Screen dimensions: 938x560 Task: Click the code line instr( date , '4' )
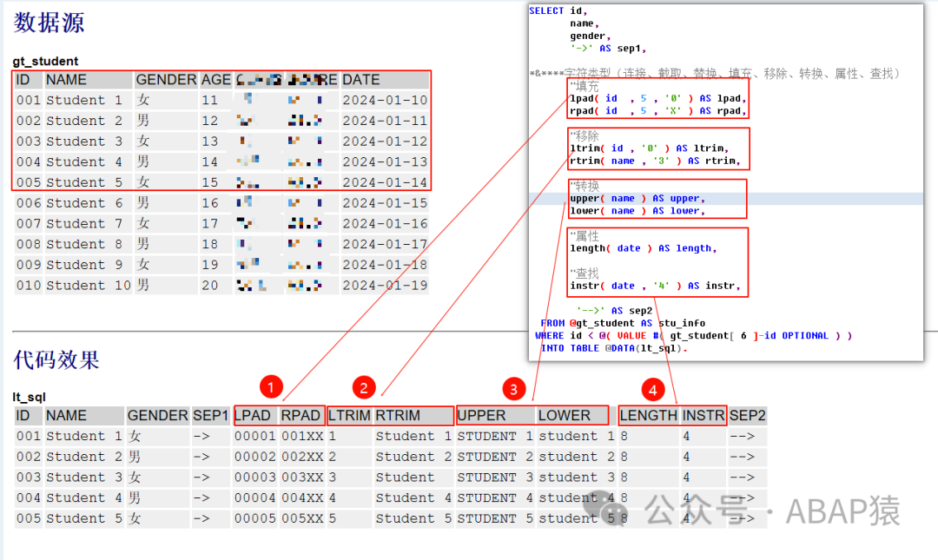pos(655,286)
